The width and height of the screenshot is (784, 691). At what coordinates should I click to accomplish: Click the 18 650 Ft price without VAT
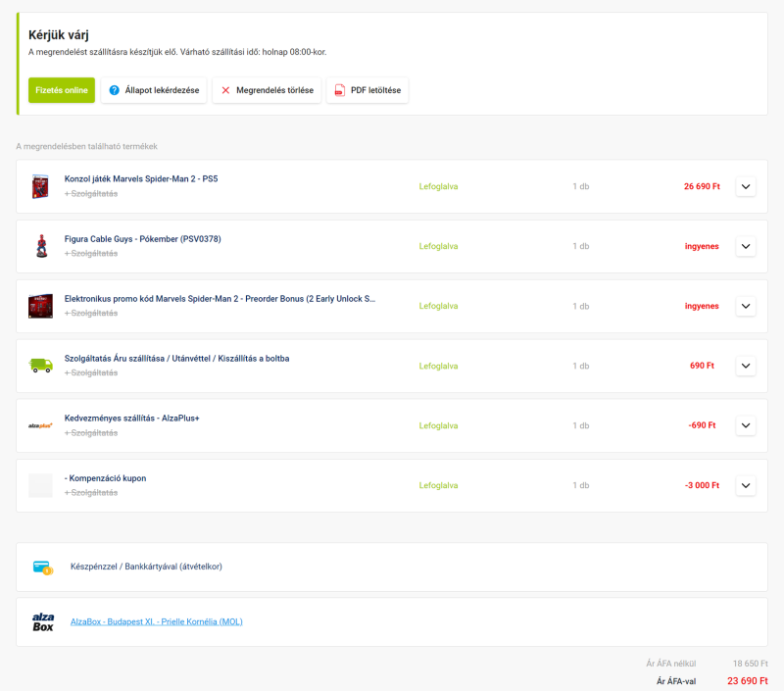click(x=751, y=664)
